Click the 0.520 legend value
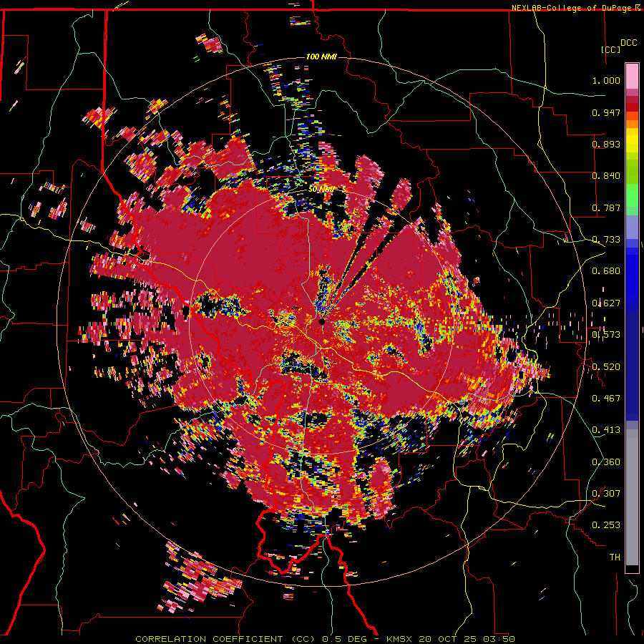This screenshot has width=644, height=644. [x=606, y=366]
